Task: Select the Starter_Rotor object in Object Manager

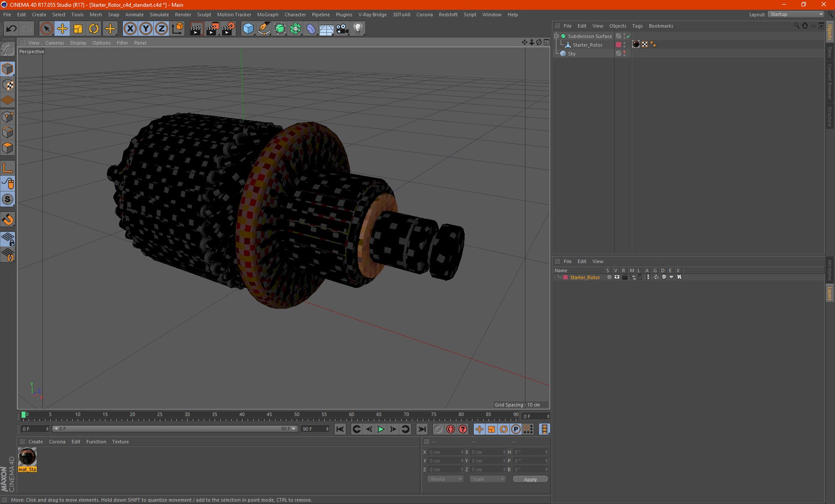Action: (x=587, y=45)
